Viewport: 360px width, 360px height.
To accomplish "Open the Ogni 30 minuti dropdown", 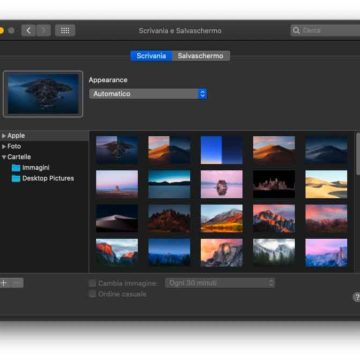I will (220, 283).
